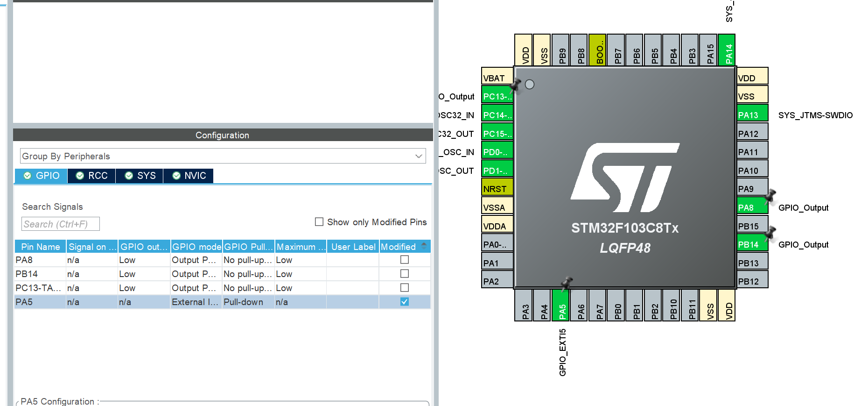This screenshot has height=406, width=868.
Task: Sort by the GPIO out... column header
Action: [144, 247]
